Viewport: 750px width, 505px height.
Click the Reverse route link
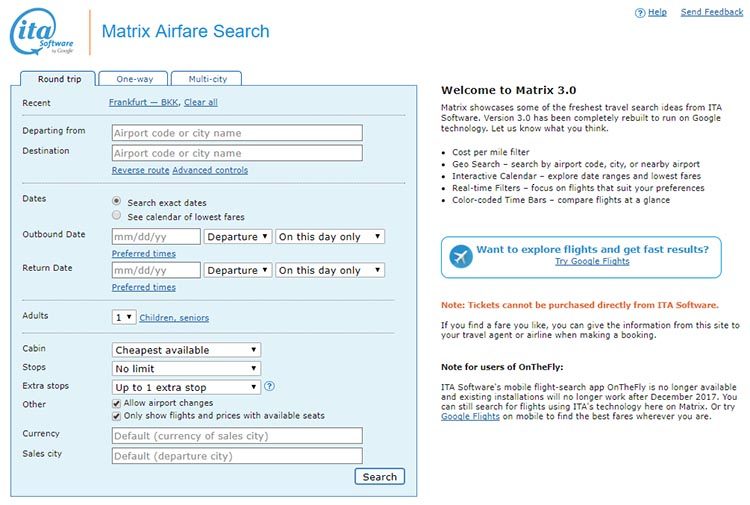(x=139, y=171)
